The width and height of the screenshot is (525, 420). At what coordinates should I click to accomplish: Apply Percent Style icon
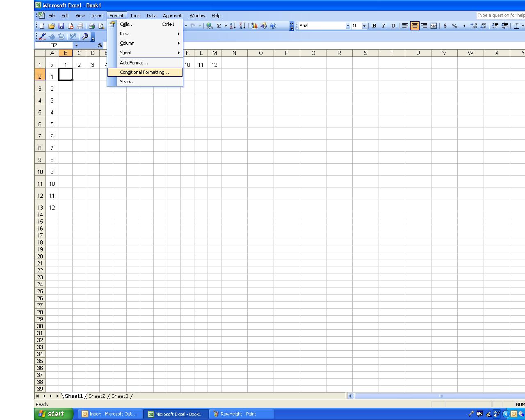click(x=454, y=26)
